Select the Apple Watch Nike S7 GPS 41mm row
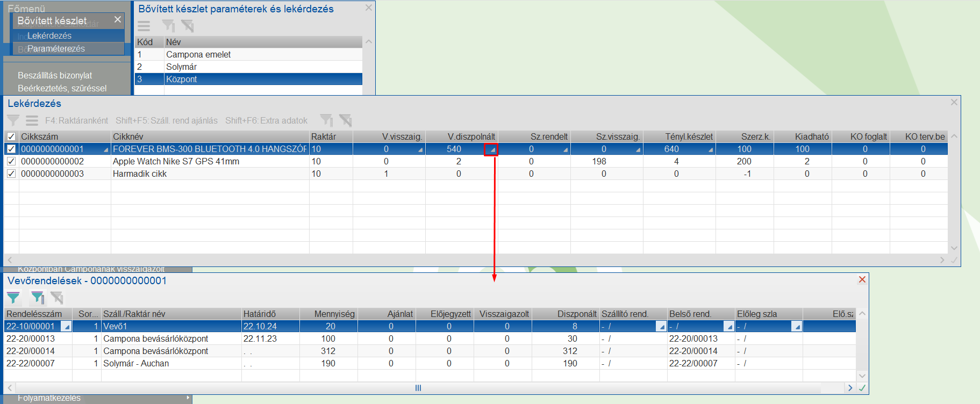The image size is (980, 404). click(x=476, y=161)
